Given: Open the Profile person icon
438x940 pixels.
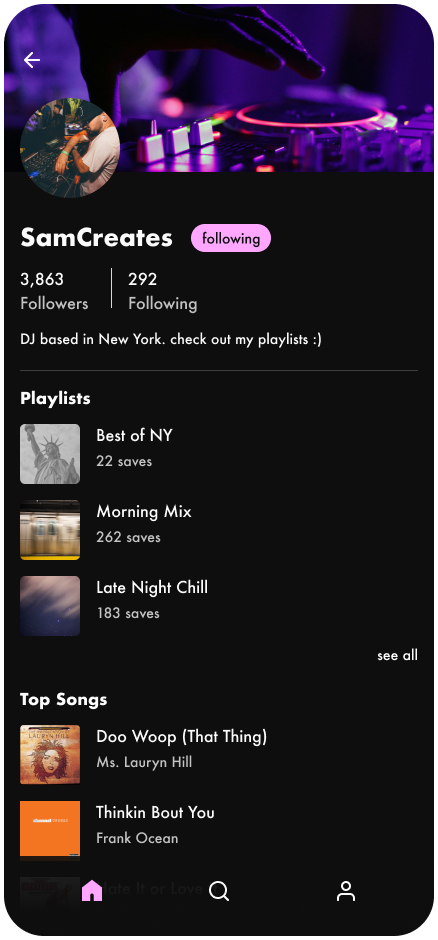Looking at the screenshot, I should [x=346, y=891].
